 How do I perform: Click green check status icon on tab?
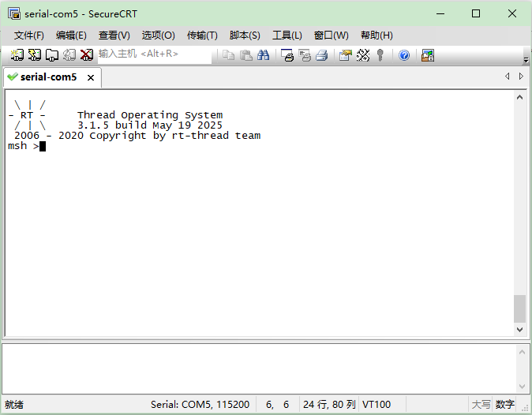(12, 77)
